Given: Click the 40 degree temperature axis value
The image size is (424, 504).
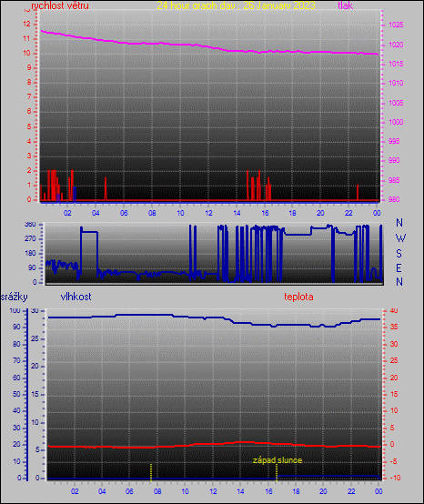Looking at the screenshot, I should point(394,311).
